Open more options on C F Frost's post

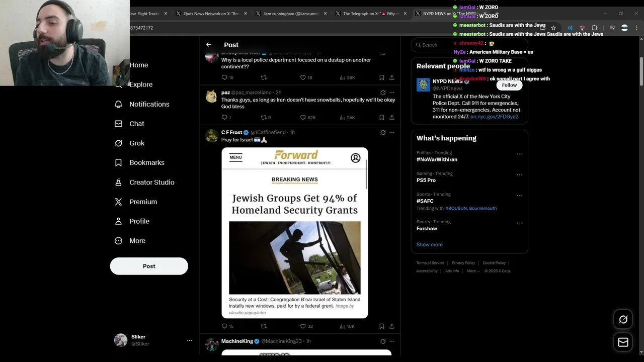[x=392, y=132]
